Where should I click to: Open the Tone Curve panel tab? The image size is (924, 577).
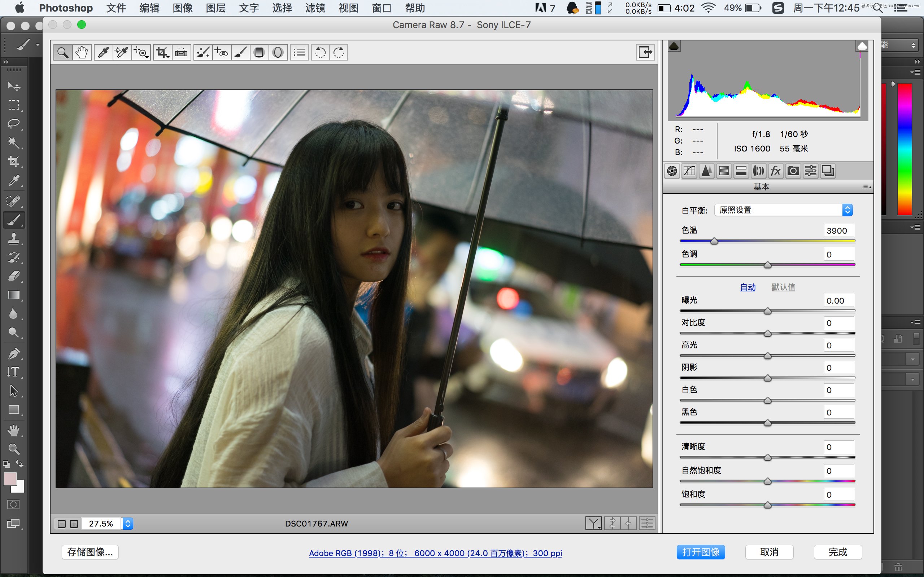click(689, 171)
